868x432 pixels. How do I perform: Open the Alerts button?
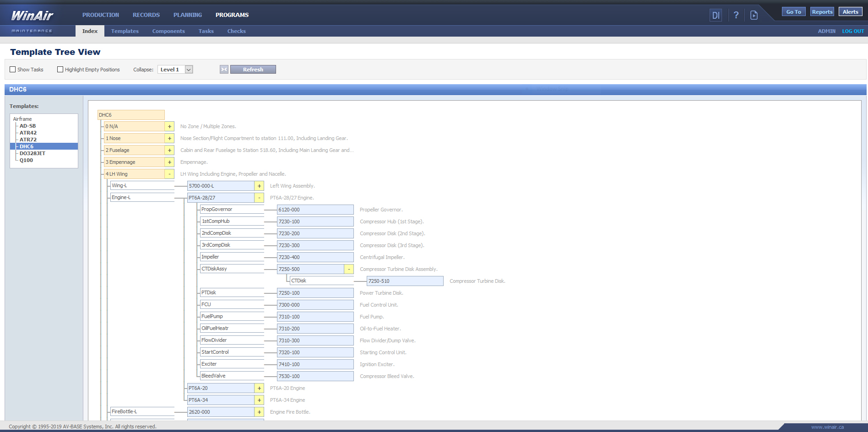point(851,12)
